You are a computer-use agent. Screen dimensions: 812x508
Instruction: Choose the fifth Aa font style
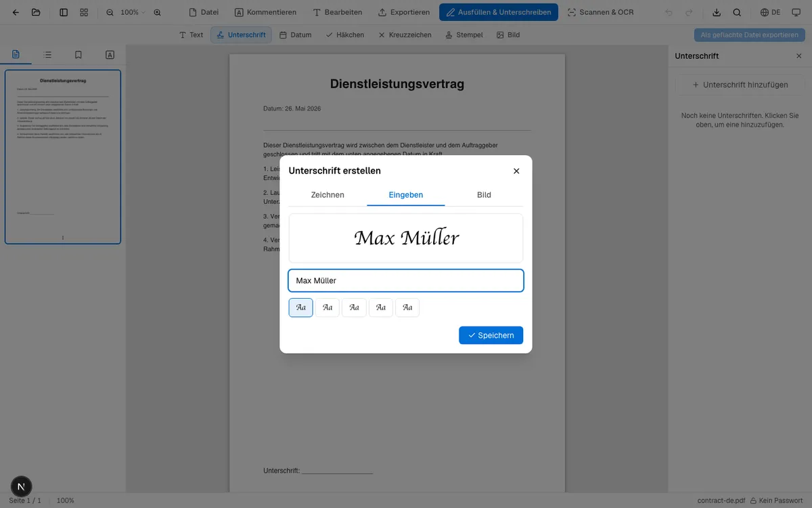407,308
